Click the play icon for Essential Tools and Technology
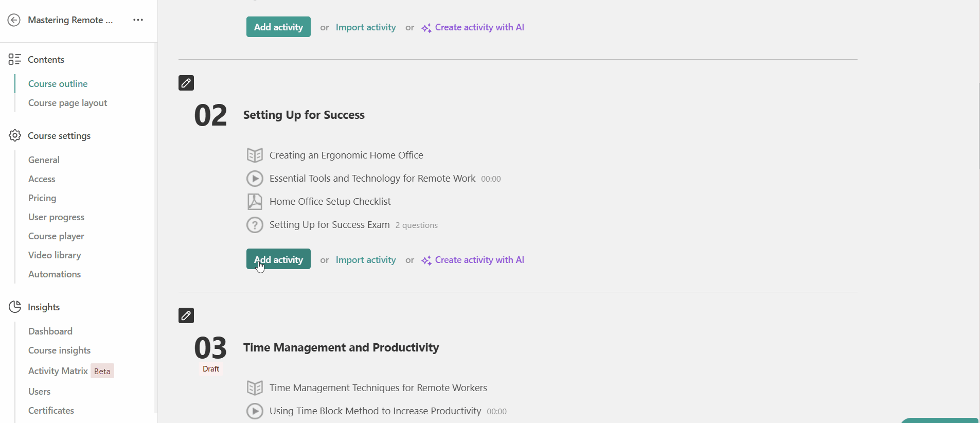The image size is (980, 423). [x=255, y=178]
